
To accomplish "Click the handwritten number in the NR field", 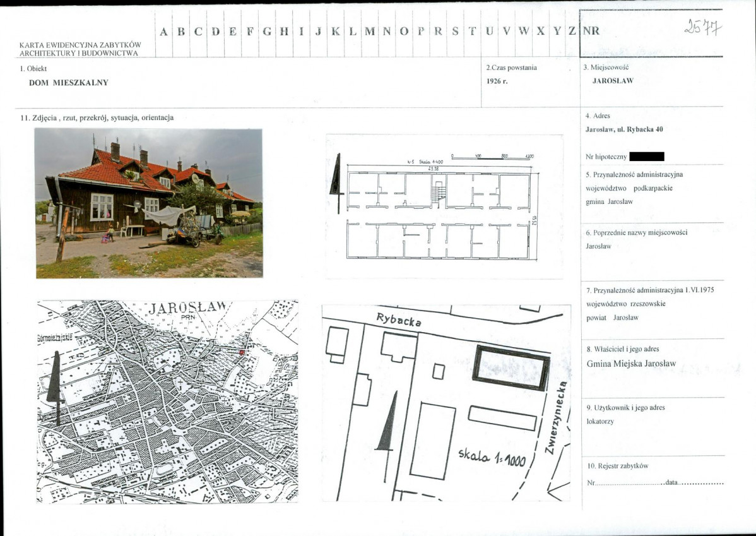I will tap(702, 27).
